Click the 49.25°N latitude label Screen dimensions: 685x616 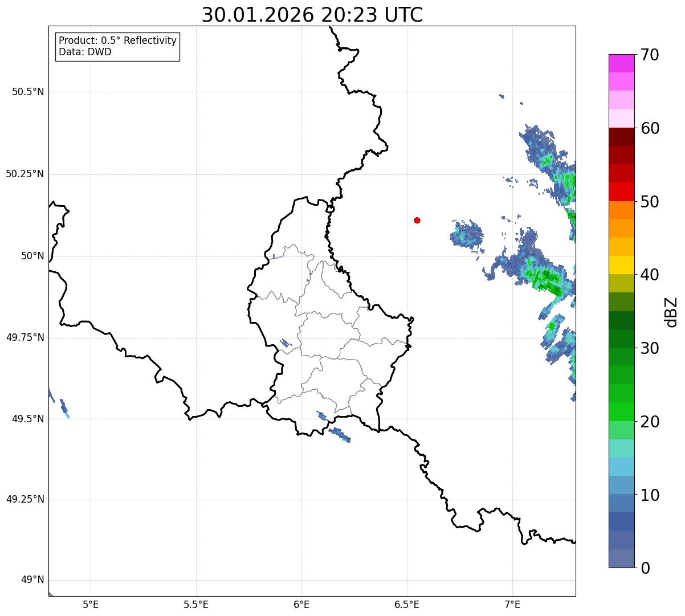25,500
